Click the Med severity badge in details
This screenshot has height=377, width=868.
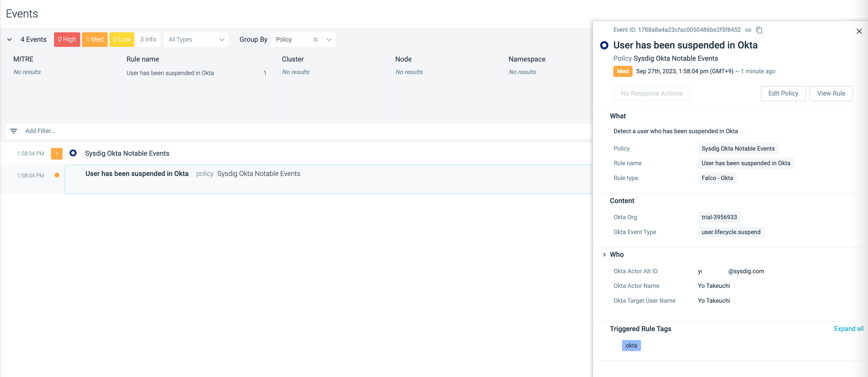[623, 71]
